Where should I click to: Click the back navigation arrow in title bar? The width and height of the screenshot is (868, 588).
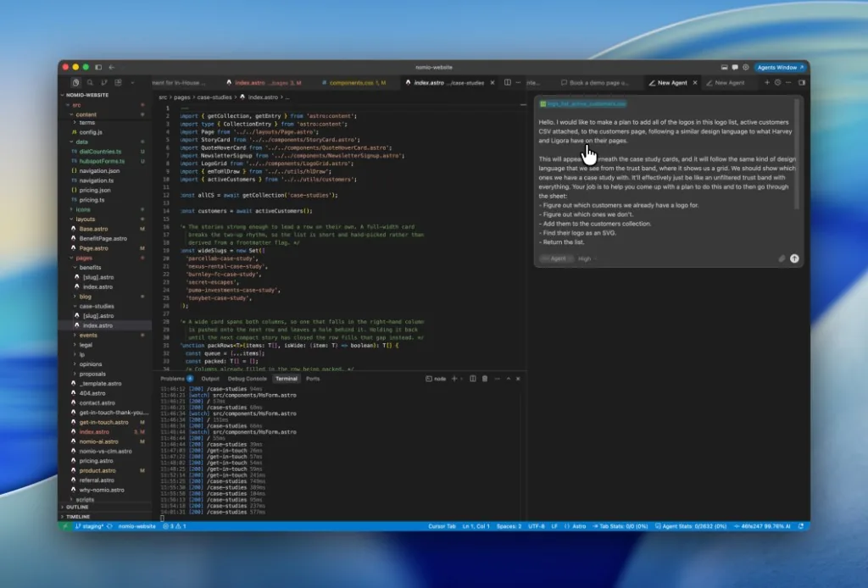112,67
